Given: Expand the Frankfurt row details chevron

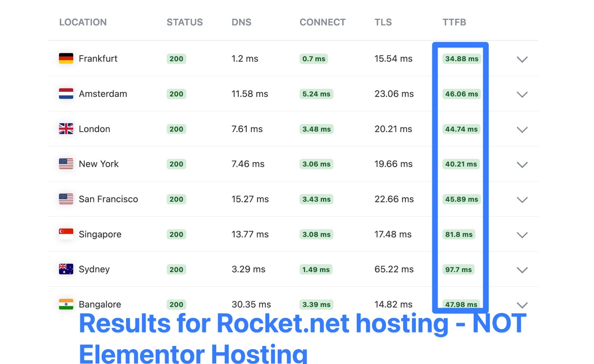Looking at the screenshot, I should 522,59.
